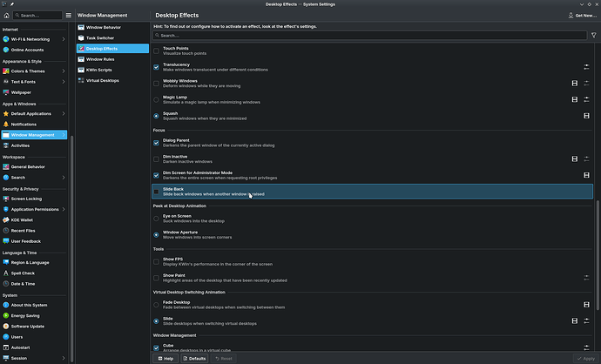This screenshot has height=364, width=601.
Task: Click the Help button
Action: point(165,359)
